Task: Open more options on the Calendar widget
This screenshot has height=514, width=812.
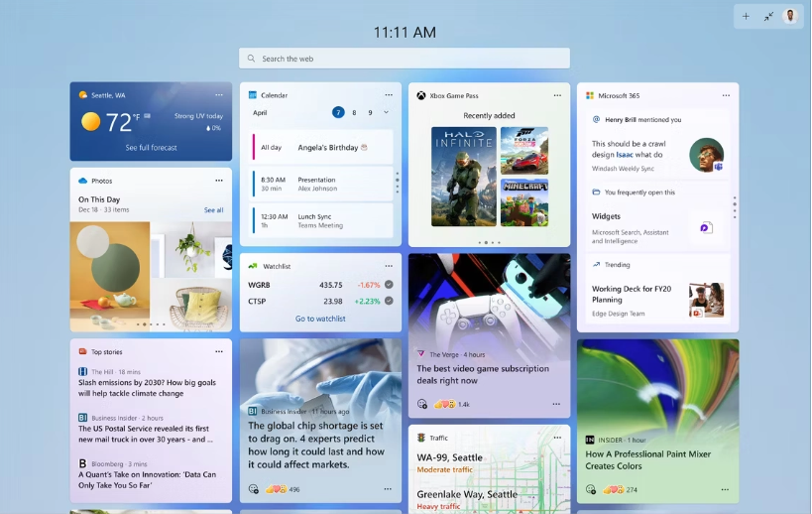Action: [x=389, y=95]
